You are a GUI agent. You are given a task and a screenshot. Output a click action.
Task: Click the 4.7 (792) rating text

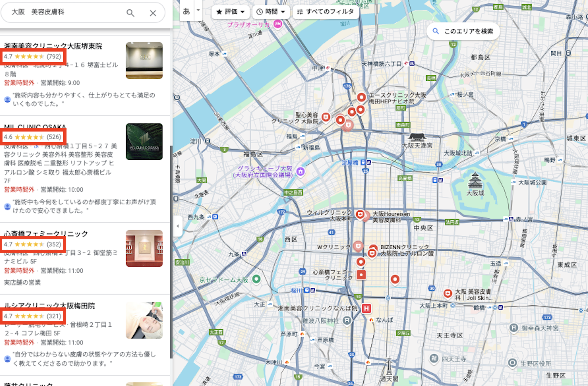click(33, 56)
